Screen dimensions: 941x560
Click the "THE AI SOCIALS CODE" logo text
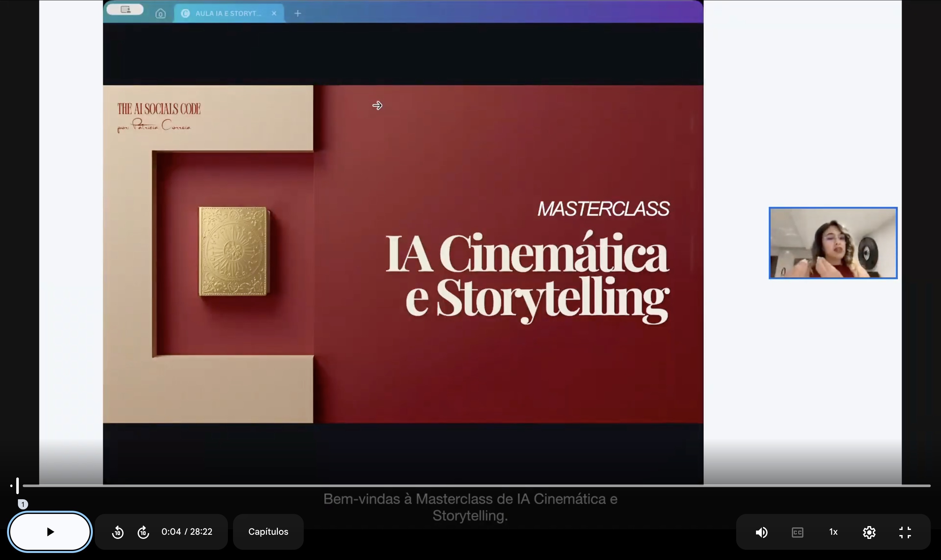tap(159, 109)
